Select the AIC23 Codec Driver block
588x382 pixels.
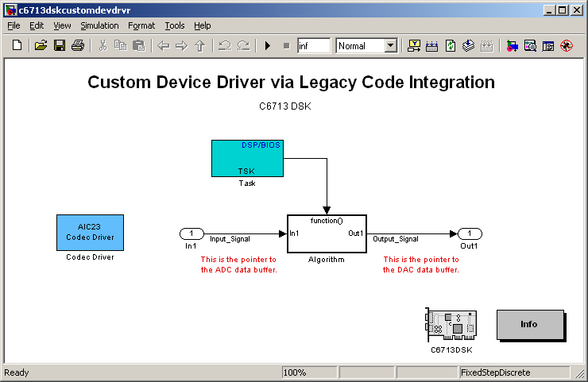pyautogui.click(x=90, y=233)
